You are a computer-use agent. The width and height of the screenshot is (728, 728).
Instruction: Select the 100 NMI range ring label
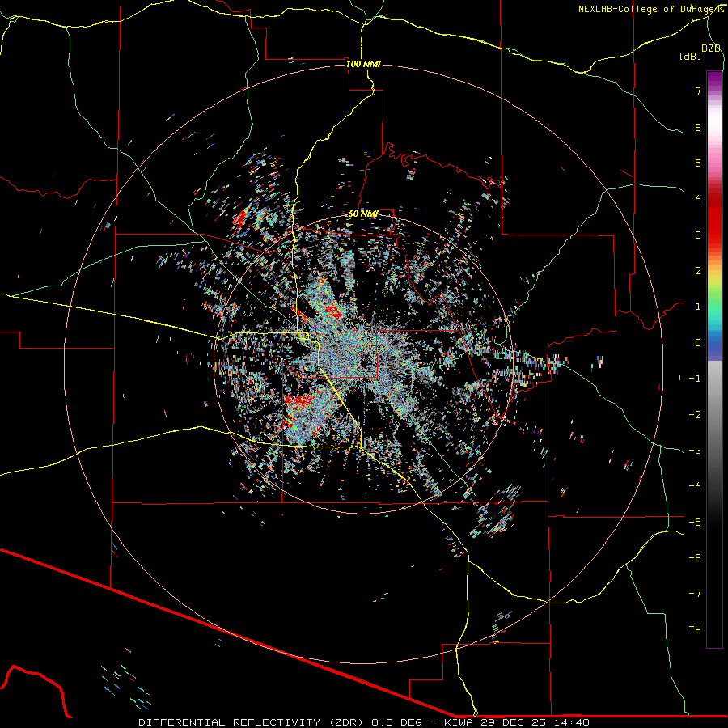tap(363, 64)
